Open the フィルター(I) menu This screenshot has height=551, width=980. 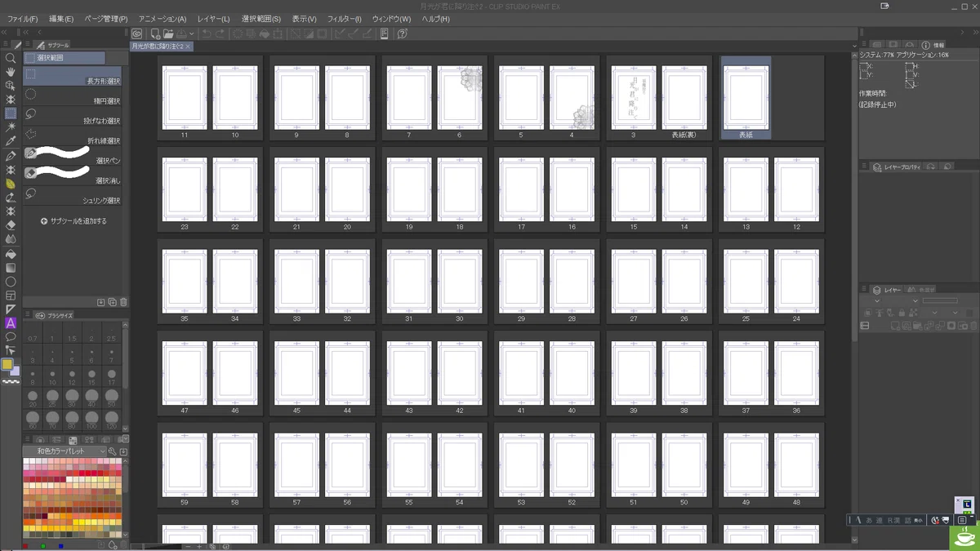pyautogui.click(x=344, y=19)
